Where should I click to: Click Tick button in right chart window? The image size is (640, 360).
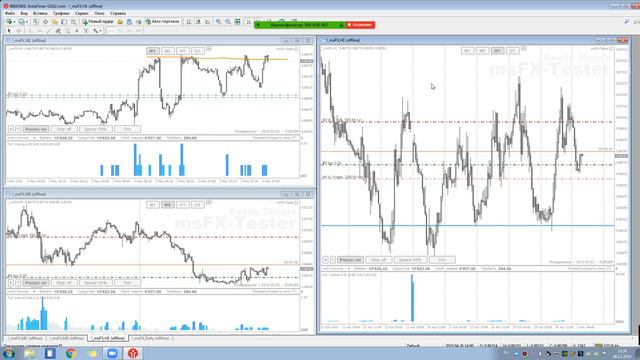(442, 260)
